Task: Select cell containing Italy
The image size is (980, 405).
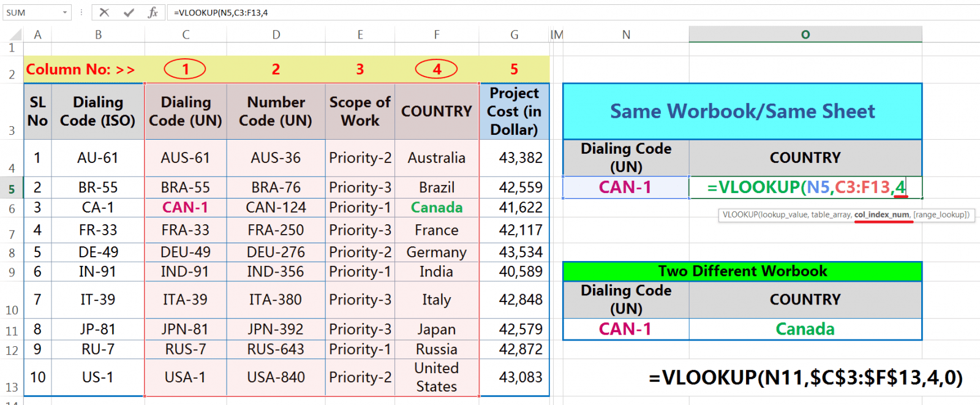Action: [437, 300]
